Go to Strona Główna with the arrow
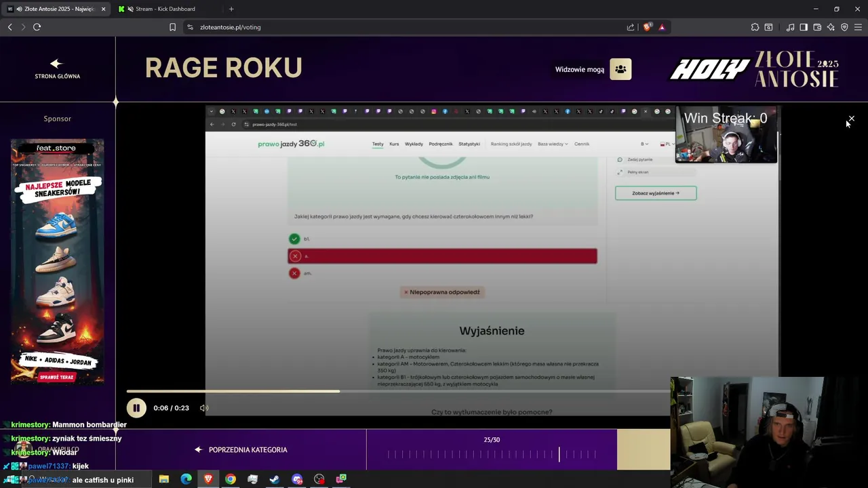Viewport: 868px width, 488px height. (x=57, y=68)
